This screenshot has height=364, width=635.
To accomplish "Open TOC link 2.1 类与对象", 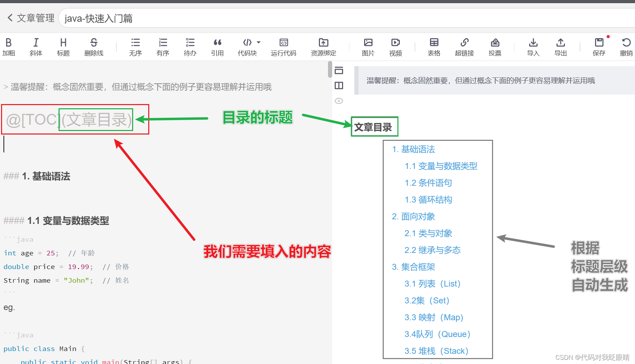I will point(428,233).
